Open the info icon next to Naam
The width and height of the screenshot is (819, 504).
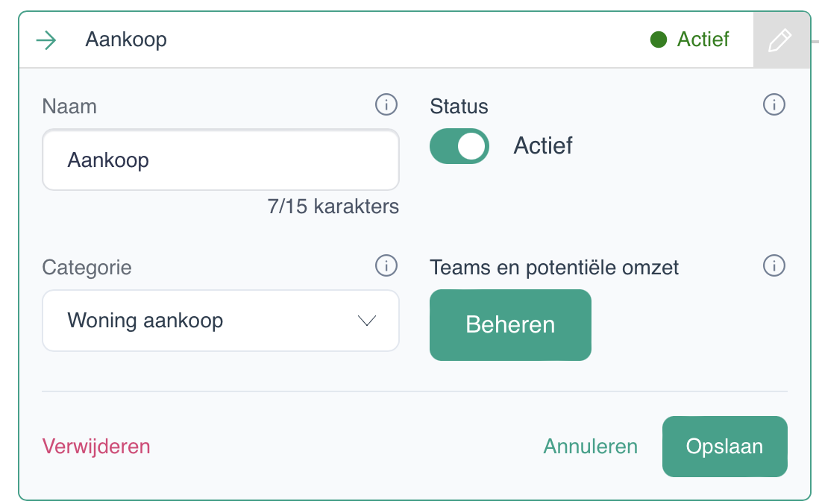click(386, 104)
